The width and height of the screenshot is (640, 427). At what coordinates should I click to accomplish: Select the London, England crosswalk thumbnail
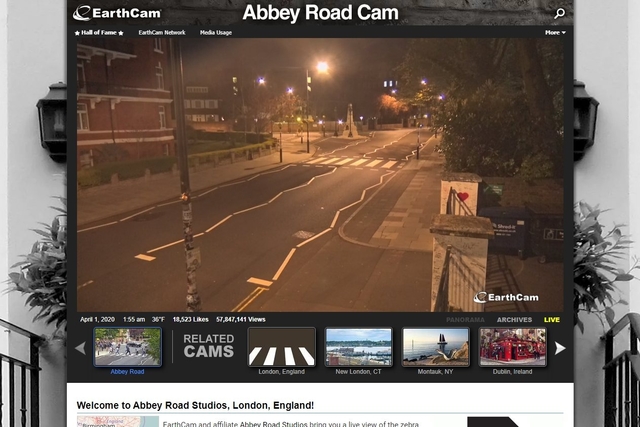(x=282, y=347)
